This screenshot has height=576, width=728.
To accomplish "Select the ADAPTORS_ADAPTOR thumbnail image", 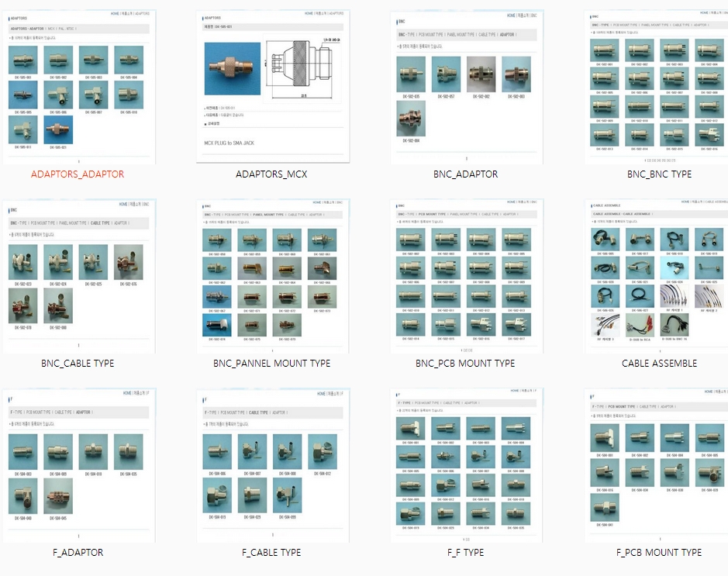I will coord(78,87).
